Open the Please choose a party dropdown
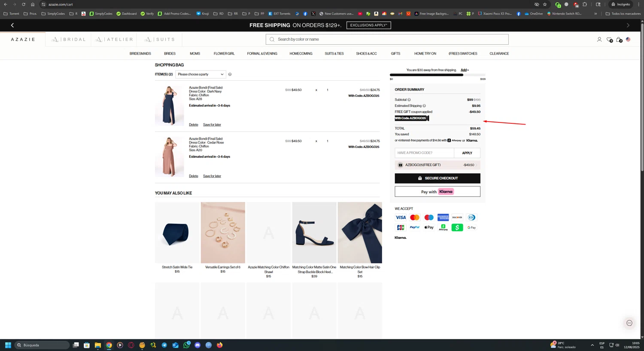This screenshot has height=351, width=644. click(200, 74)
